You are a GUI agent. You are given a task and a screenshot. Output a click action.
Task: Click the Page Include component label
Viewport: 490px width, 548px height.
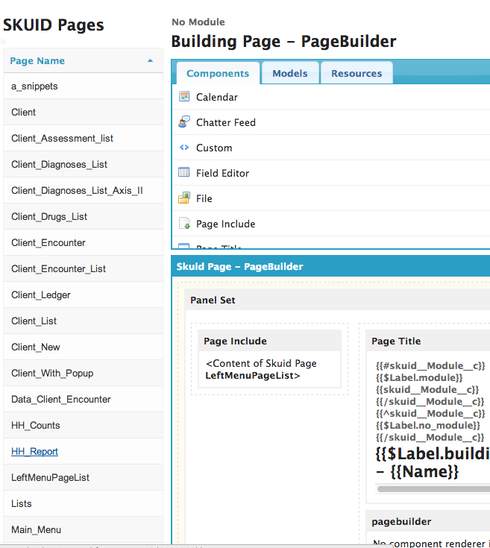(x=225, y=224)
